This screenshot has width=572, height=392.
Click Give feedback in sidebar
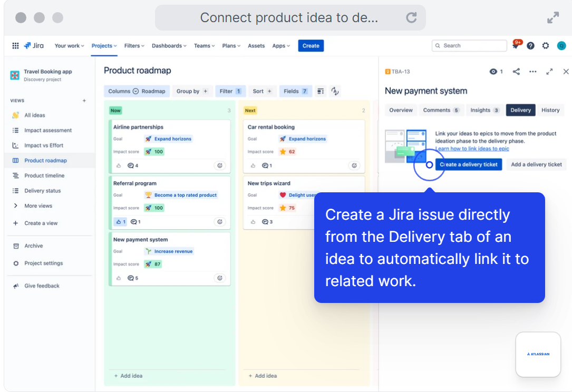click(42, 286)
